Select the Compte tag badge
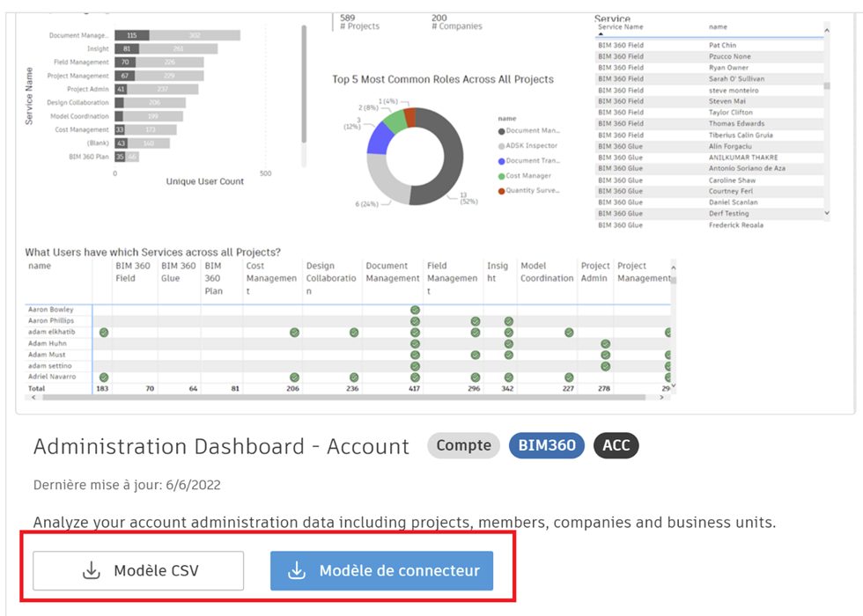Viewport: 863px width, 616px height. [463, 445]
